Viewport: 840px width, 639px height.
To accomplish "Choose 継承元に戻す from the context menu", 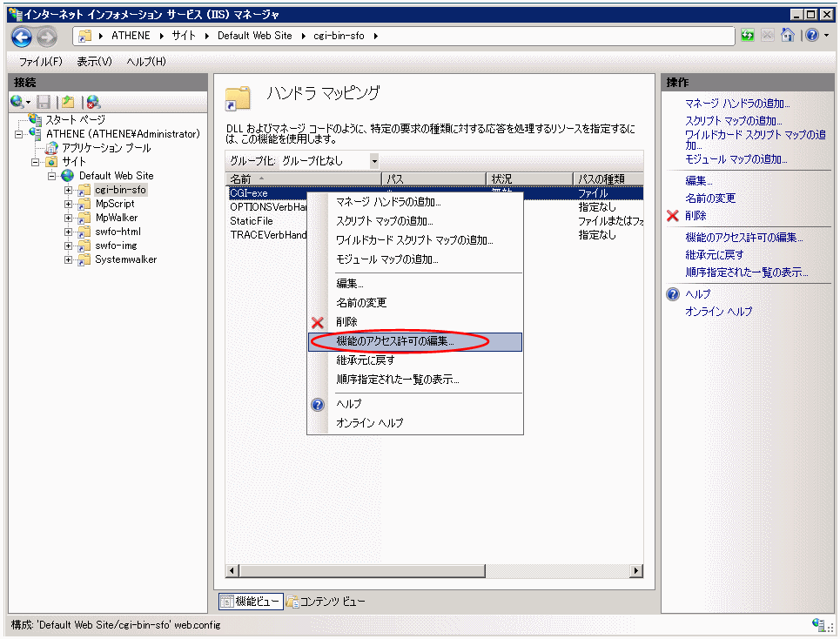I will 365,360.
